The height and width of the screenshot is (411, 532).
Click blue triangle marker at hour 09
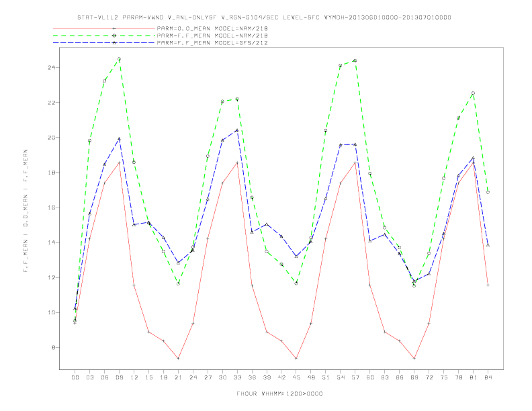pyautogui.click(x=119, y=139)
